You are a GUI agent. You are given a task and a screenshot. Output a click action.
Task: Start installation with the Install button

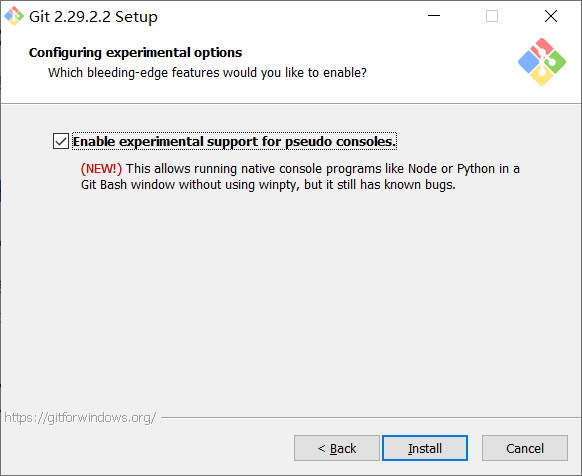tap(425, 448)
